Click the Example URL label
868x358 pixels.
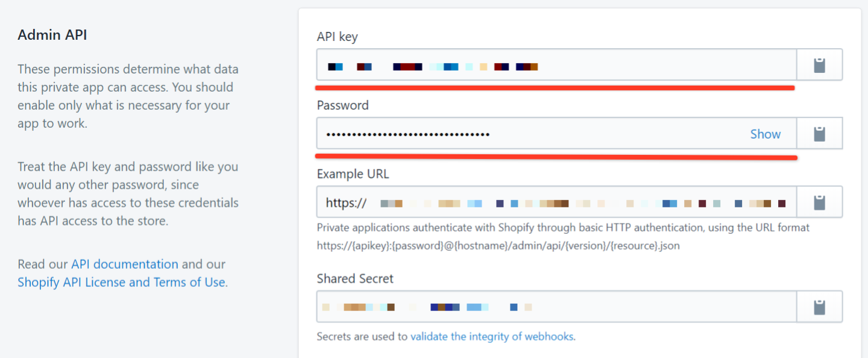[x=353, y=174]
